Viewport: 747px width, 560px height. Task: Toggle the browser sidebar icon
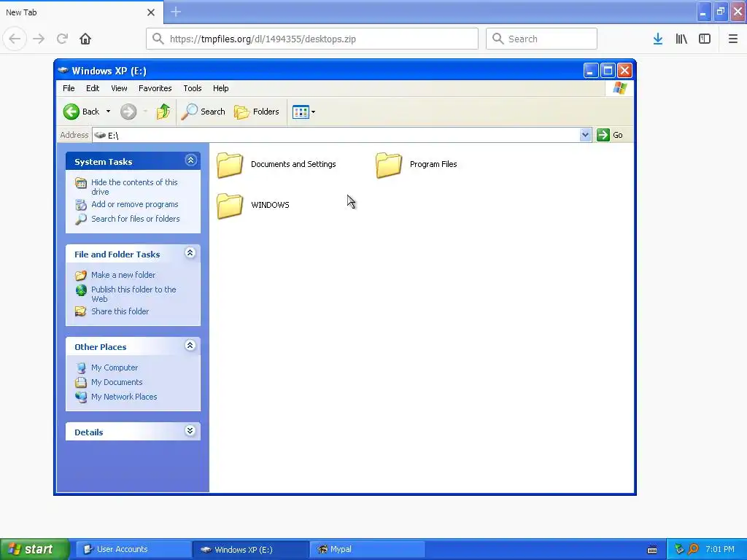(x=705, y=39)
